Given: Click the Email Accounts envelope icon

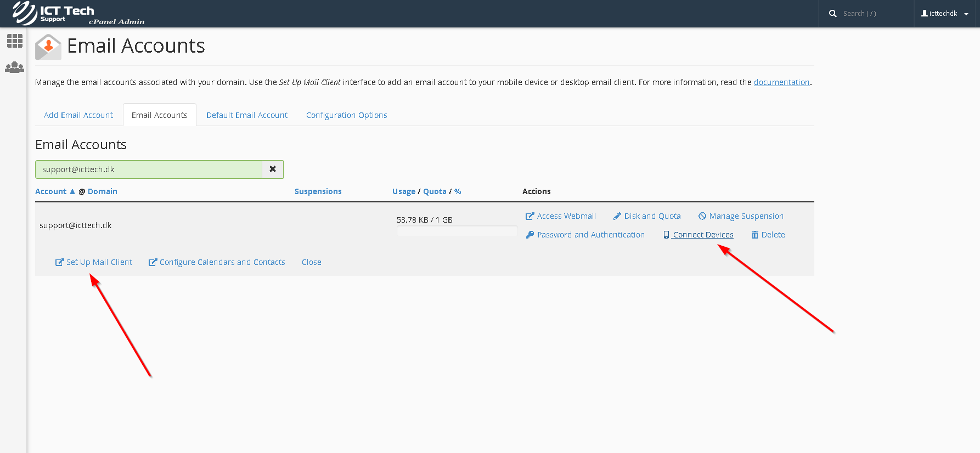Looking at the screenshot, I should click(x=48, y=47).
